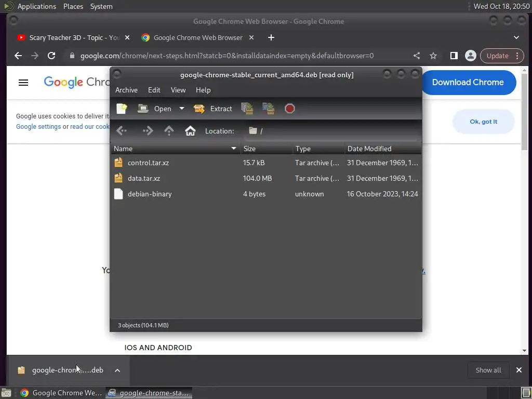Click Chrome forward navigation arrow
Viewport: 532px width, 399px height.
pyautogui.click(x=35, y=56)
